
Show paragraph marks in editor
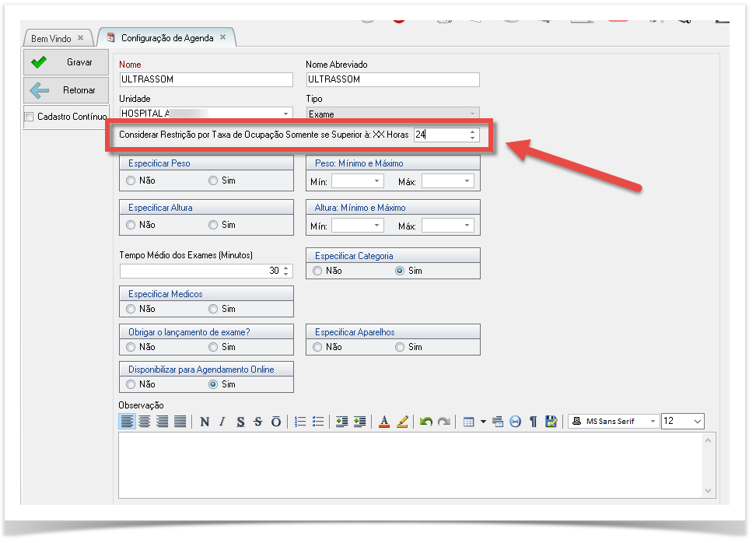coord(533,422)
